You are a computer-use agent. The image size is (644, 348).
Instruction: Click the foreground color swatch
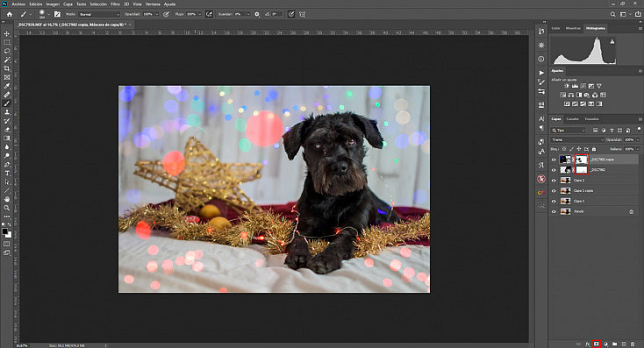(x=5, y=232)
